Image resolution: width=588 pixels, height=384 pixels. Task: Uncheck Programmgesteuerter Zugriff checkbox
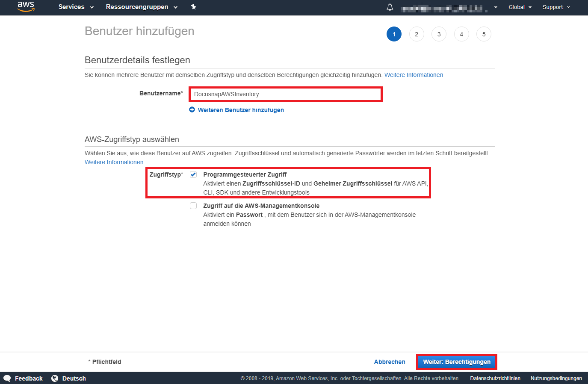(x=193, y=174)
